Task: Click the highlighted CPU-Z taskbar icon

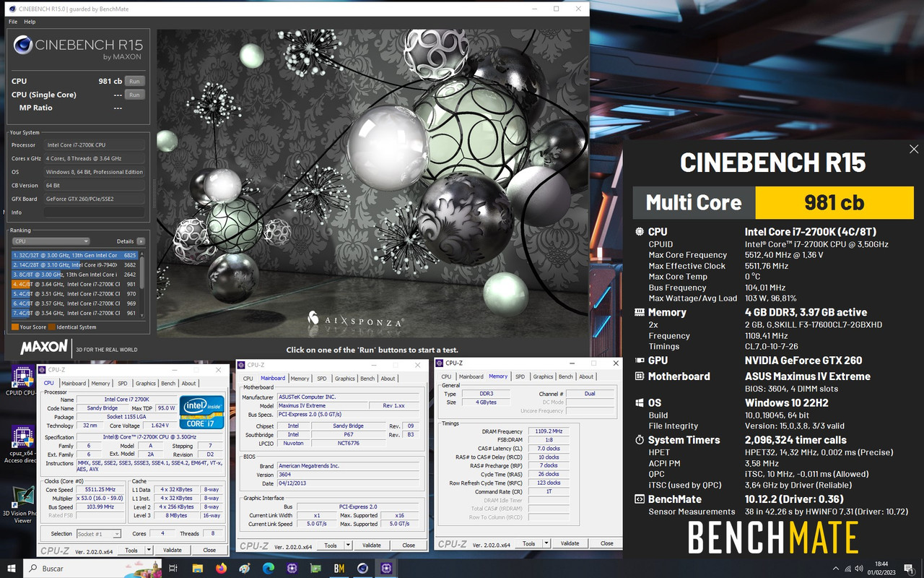Action: click(386, 568)
